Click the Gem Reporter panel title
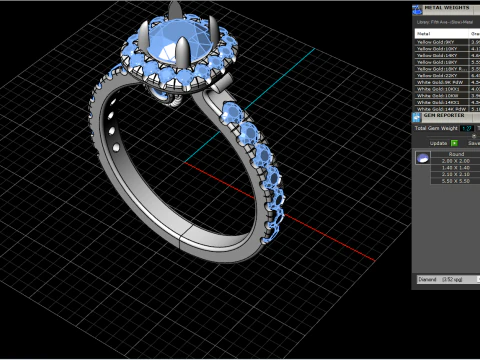Image resolution: width=480 pixels, height=360 pixels. tap(444, 115)
